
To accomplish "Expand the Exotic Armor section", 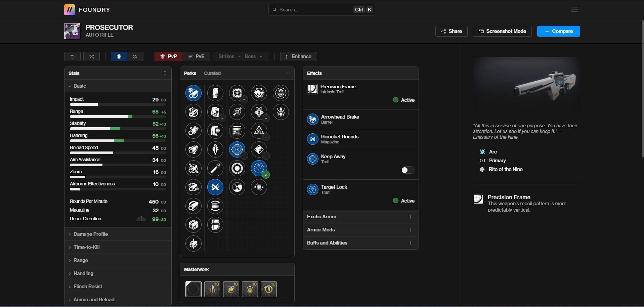I will point(361,217).
